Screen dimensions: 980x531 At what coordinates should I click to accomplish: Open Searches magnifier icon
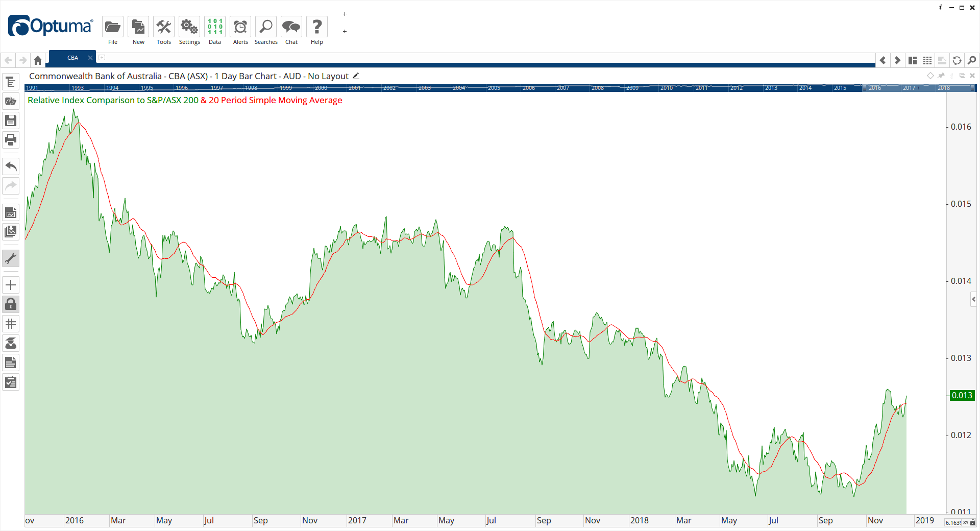pyautogui.click(x=266, y=27)
